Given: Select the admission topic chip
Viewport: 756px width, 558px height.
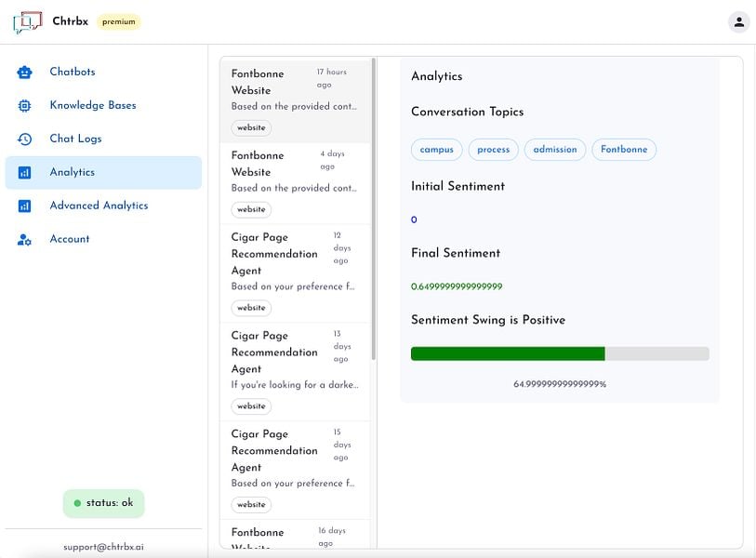Looking at the screenshot, I should pyautogui.click(x=555, y=150).
